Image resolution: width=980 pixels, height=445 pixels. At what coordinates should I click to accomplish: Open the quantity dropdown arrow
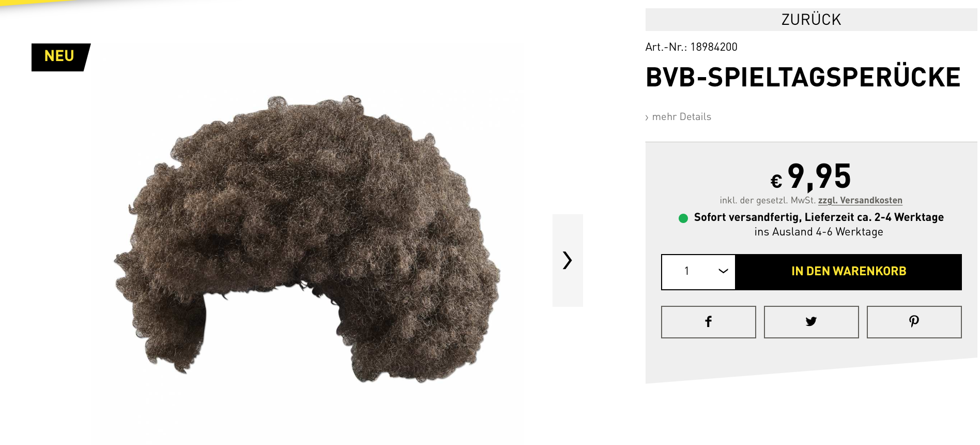tap(723, 271)
